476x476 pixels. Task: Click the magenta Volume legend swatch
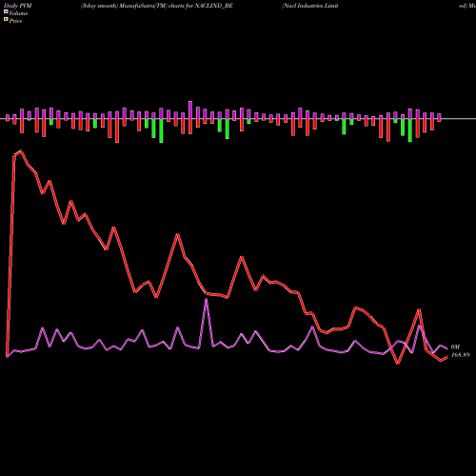(6, 12)
